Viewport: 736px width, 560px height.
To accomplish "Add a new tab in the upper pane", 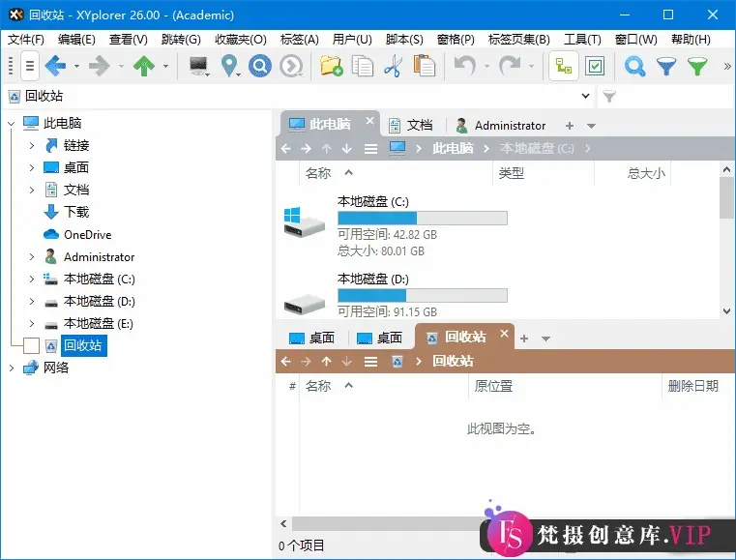I will pos(570,126).
